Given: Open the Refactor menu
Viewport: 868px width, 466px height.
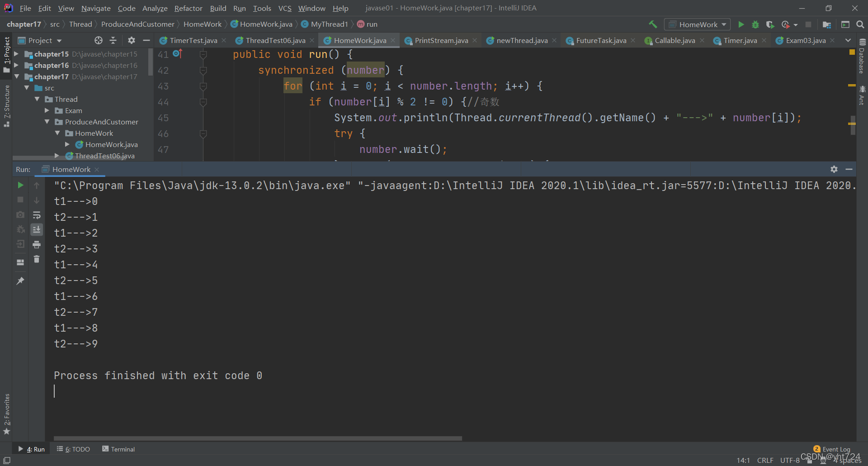Looking at the screenshot, I should click(188, 8).
